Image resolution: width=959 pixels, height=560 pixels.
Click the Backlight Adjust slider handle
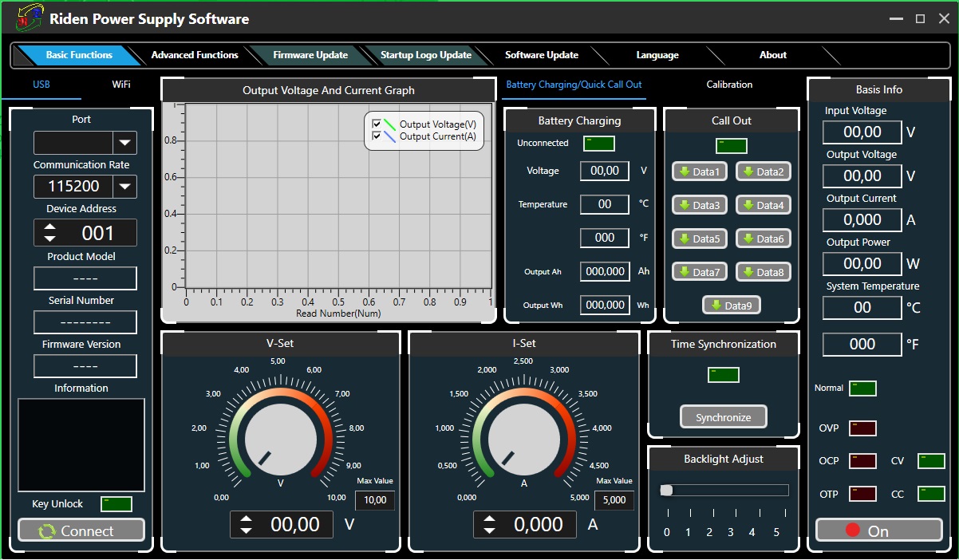click(x=667, y=490)
